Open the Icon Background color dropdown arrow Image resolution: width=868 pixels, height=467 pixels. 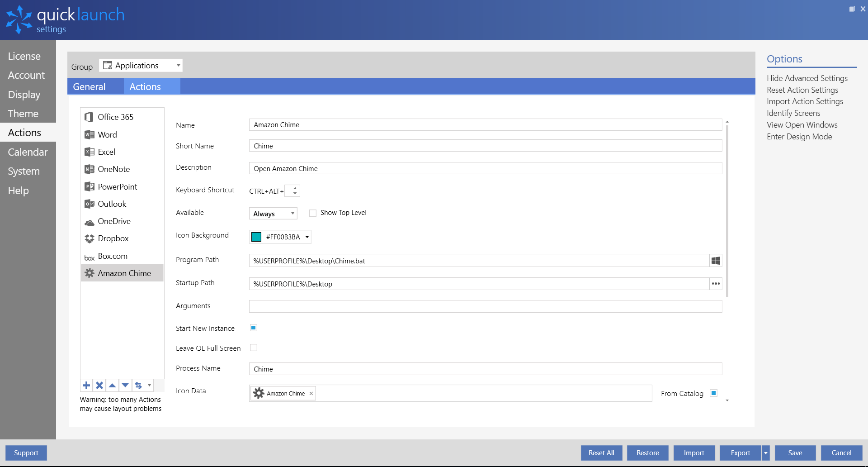(x=307, y=237)
